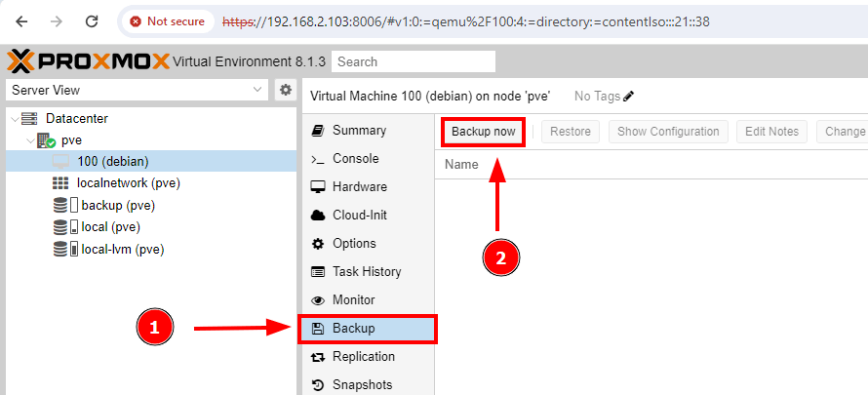
Task: Click the Proxmox logo
Action: click(x=88, y=61)
